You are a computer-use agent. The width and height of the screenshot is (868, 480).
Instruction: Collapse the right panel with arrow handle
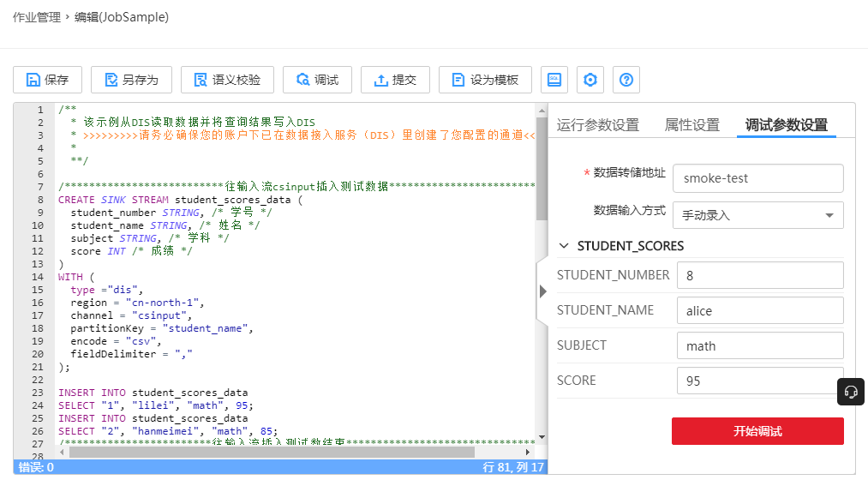pos(542,291)
